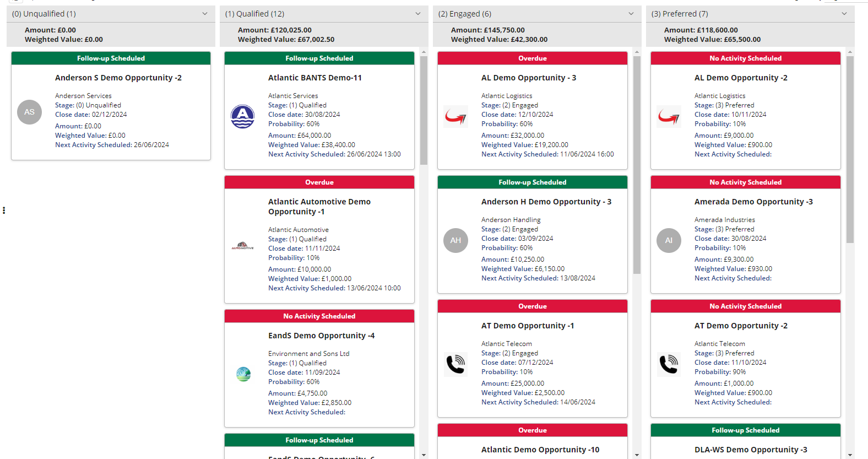
Task: Click the Environment and Sons globe logo
Action: coord(243,374)
